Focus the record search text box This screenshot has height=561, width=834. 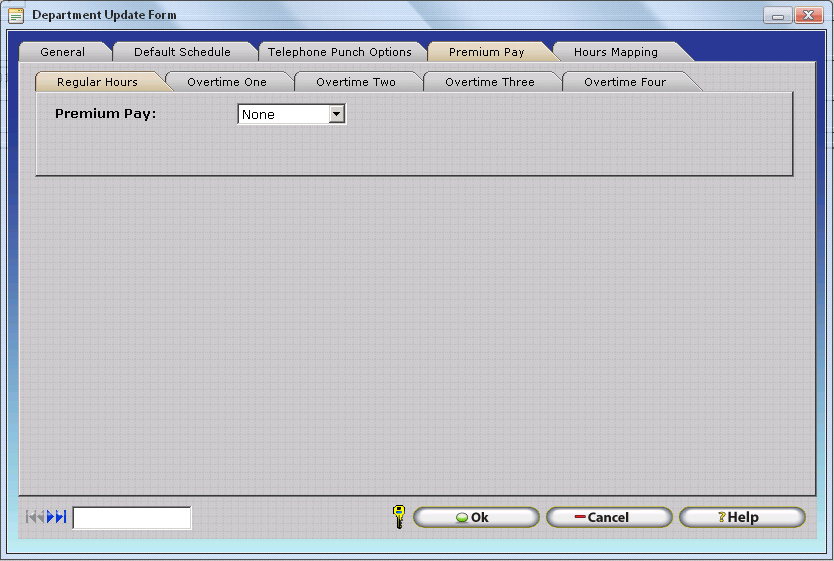click(x=132, y=518)
